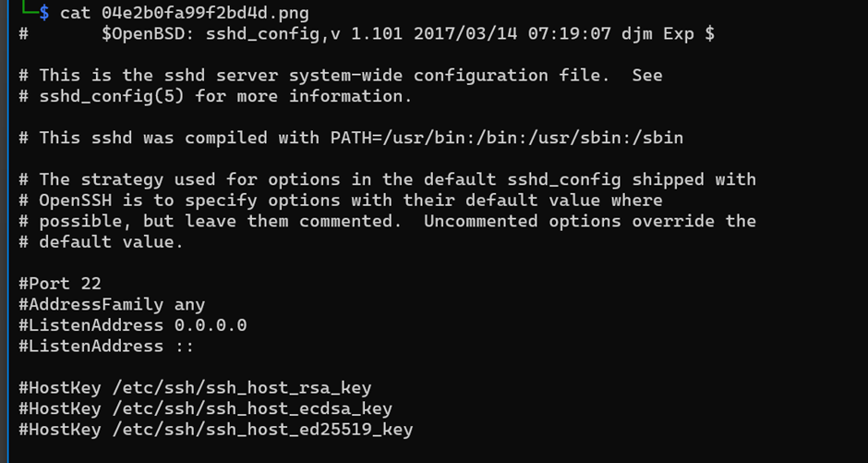Click the word sshd_config(5) in comments
Viewport: 868px width, 463px height.
[112, 96]
